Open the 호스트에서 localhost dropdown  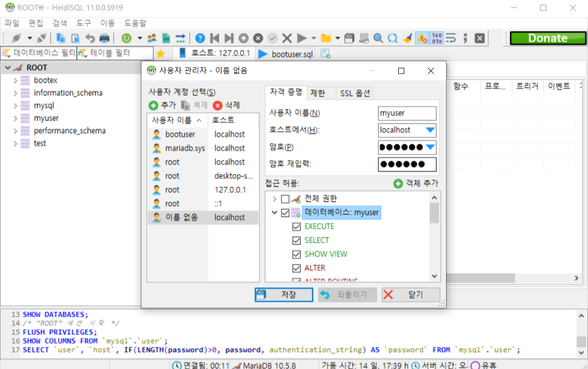(x=430, y=130)
